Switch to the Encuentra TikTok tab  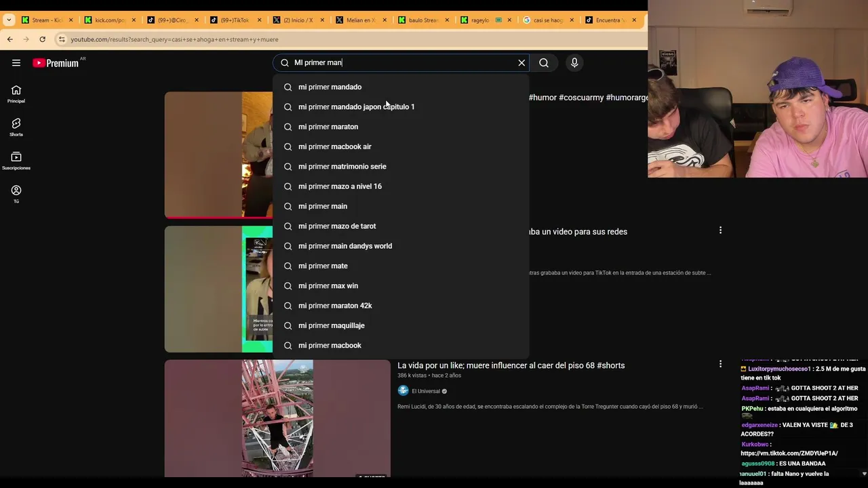click(x=611, y=20)
